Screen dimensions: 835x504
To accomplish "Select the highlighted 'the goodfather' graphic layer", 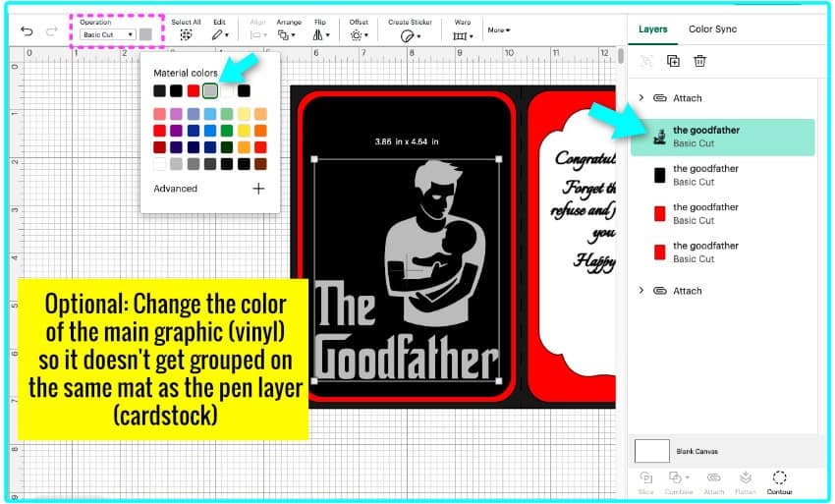I will pos(723,137).
